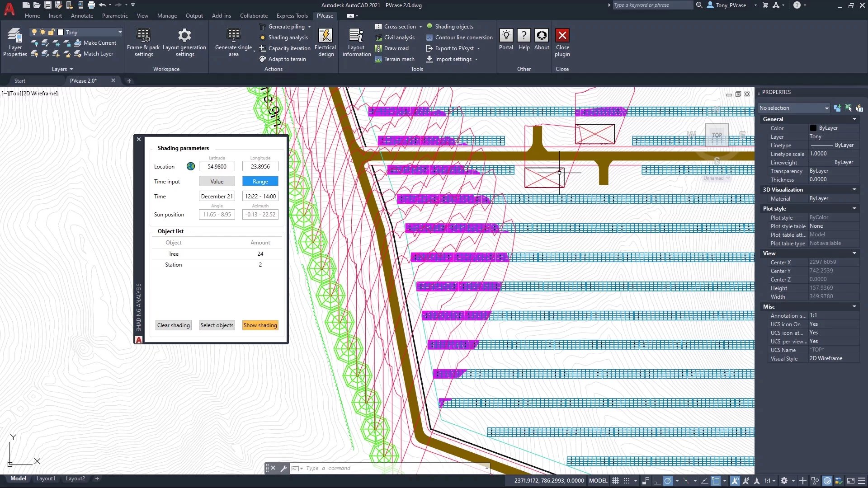This screenshot has width=868, height=488.
Task: Open Export to PVsyst dropdown
Action: pyautogui.click(x=478, y=48)
